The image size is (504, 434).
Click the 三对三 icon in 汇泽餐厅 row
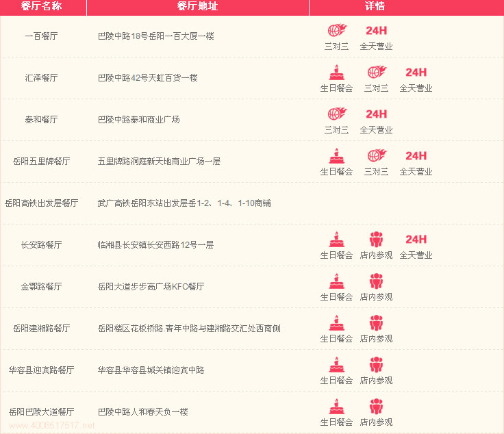376,73
